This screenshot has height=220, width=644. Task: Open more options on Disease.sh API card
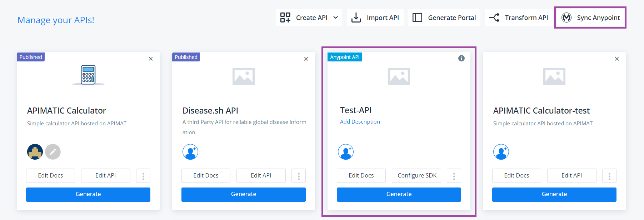299,176
